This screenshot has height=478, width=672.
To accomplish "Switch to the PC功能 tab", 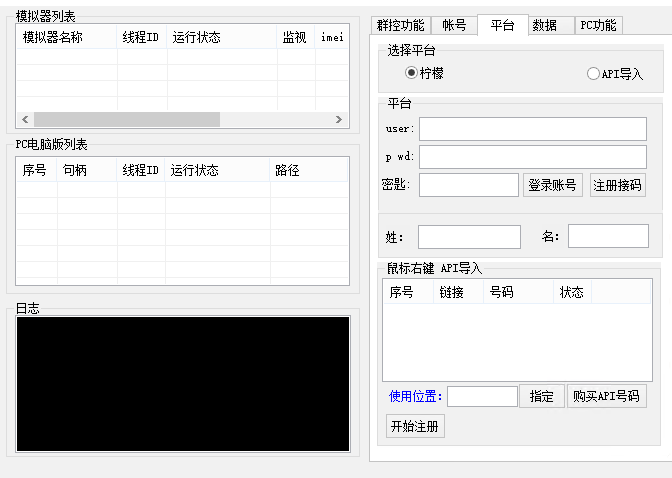I will coord(599,25).
